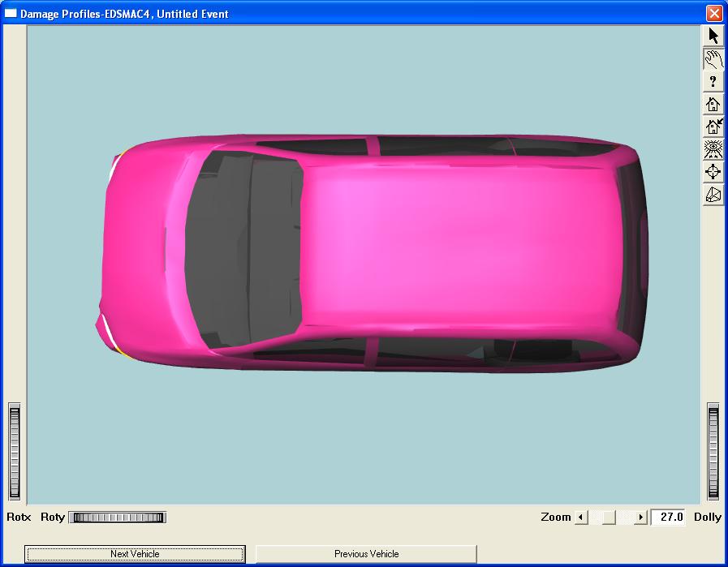This screenshot has height=567, width=728.
Task: Click the Zoom value field showing 27.0
Action: coord(668,518)
